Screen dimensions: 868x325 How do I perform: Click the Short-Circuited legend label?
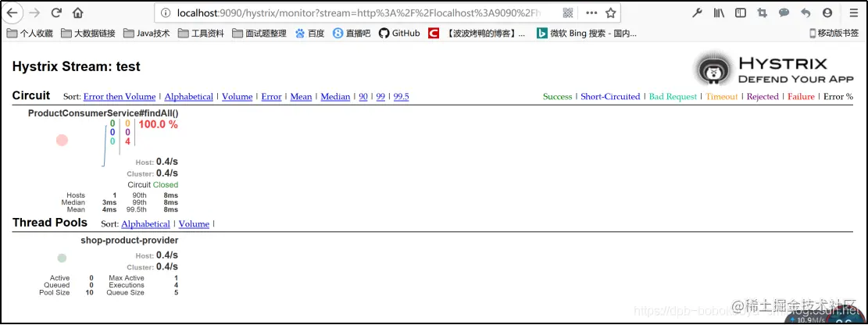coord(610,97)
